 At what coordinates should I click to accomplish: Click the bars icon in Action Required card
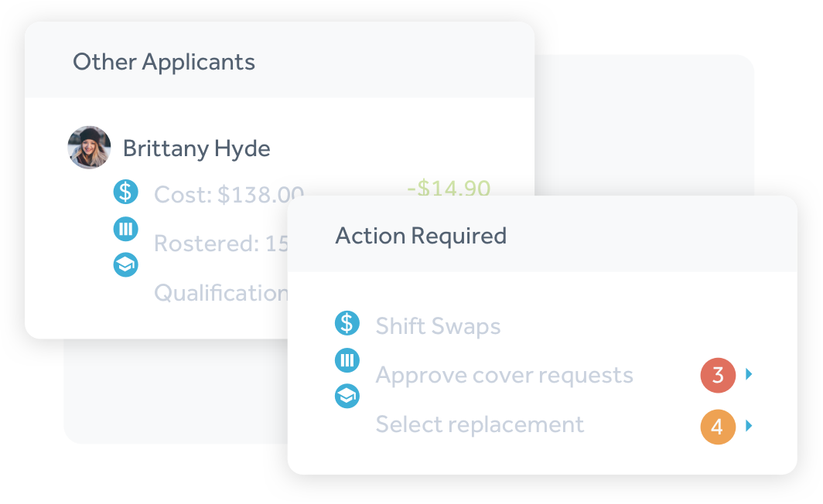click(x=347, y=360)
